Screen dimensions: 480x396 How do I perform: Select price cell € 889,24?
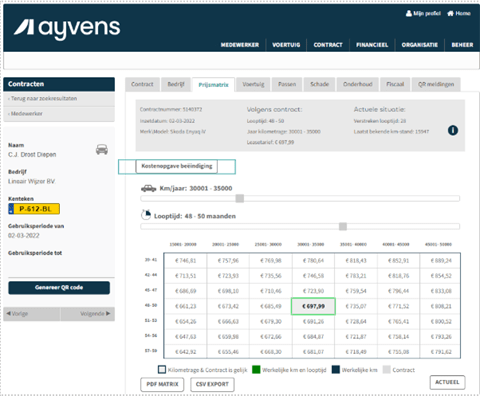pos(441,261)
